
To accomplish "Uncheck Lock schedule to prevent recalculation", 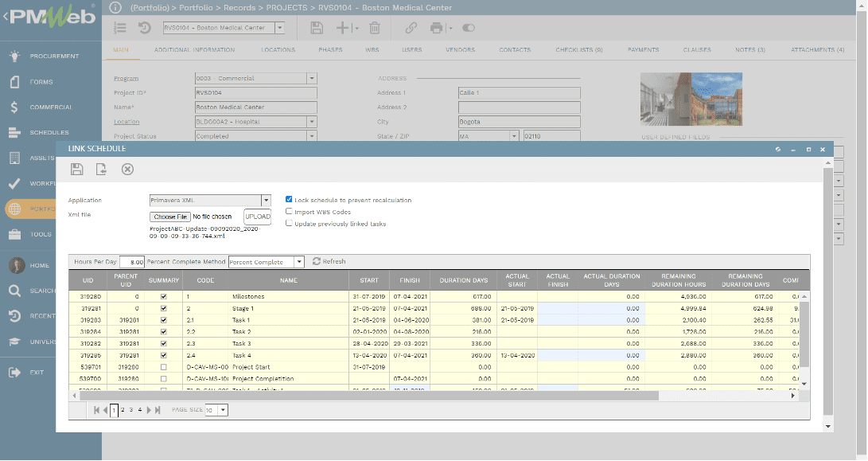I will coord(289,200).
